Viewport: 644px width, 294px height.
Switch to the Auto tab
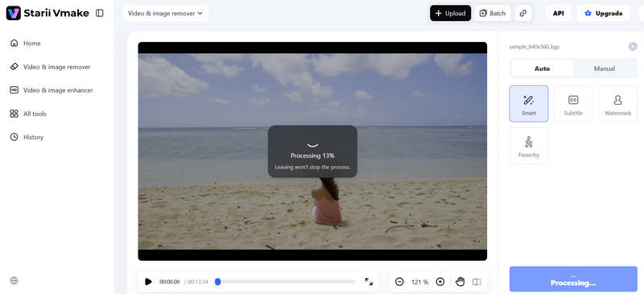click(x=542, y=68)
